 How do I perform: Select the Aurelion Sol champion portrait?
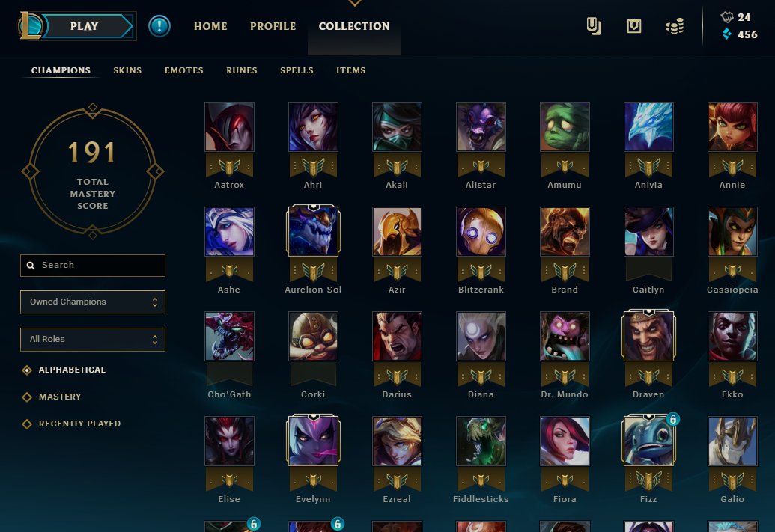tap(313, 231)
